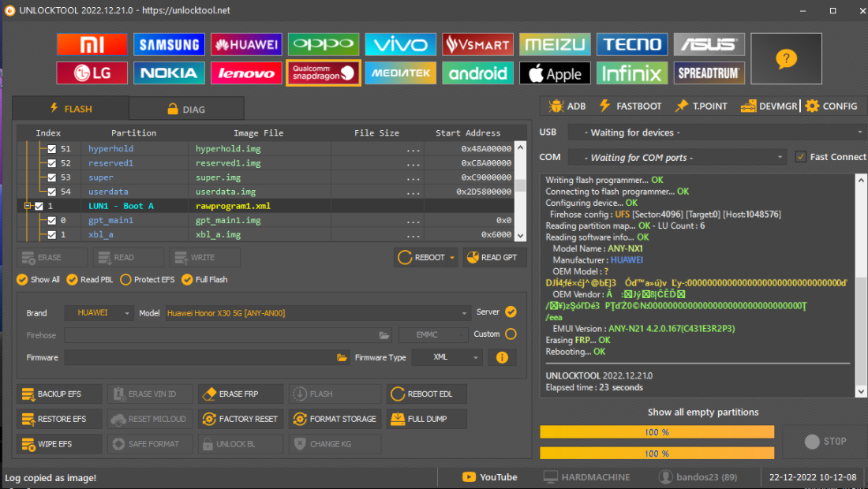The width and height of the screenshot is (868, 489).
Task: Select the OPPO brand logo
Action: 324,44
